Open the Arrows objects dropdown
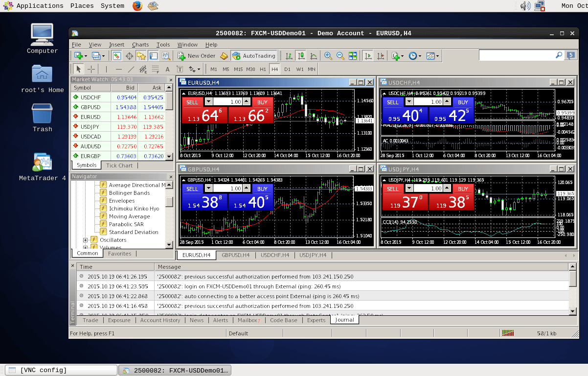The width and height of the screenshot is (588, 376). [x=194, y=69]
